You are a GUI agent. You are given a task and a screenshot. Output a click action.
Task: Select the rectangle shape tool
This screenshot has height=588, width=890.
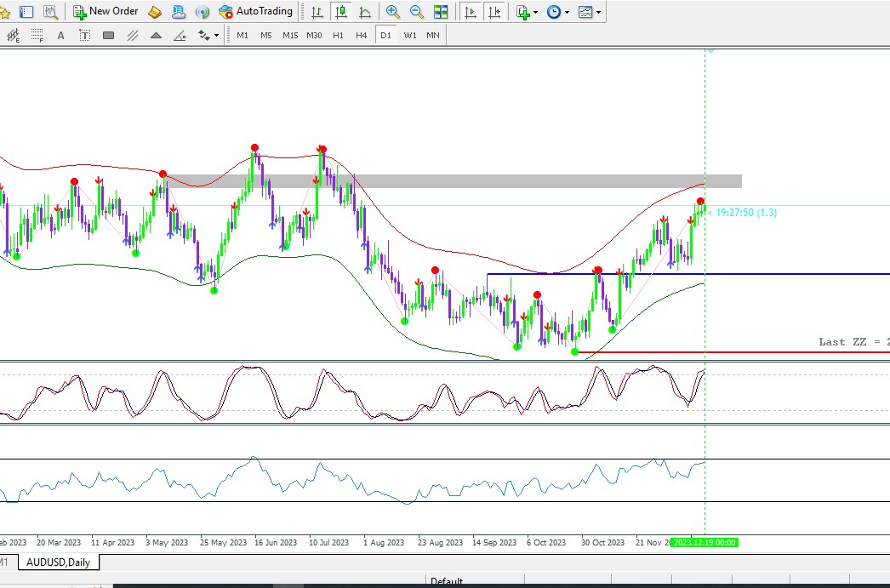108,35
